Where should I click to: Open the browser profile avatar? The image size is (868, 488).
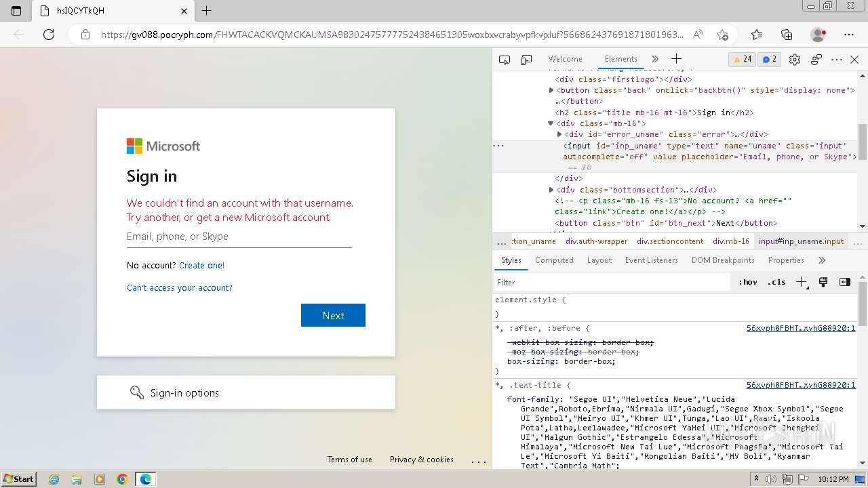click(x=818, y=35)
